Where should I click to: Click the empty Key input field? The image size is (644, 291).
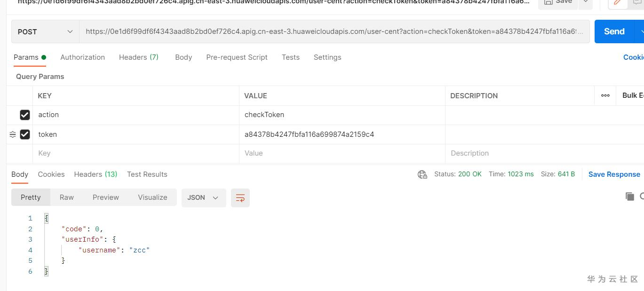point(136,153)
